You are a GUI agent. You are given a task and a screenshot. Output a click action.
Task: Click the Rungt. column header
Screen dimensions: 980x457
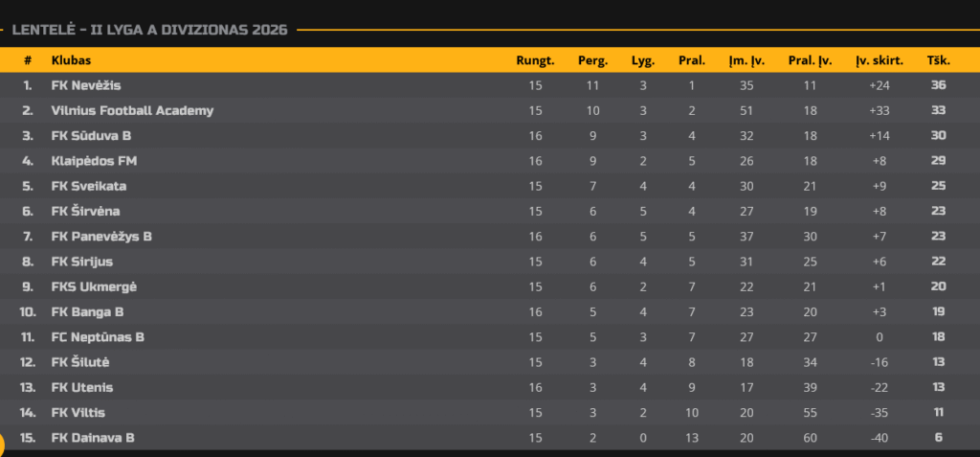(x=535, y=60)
